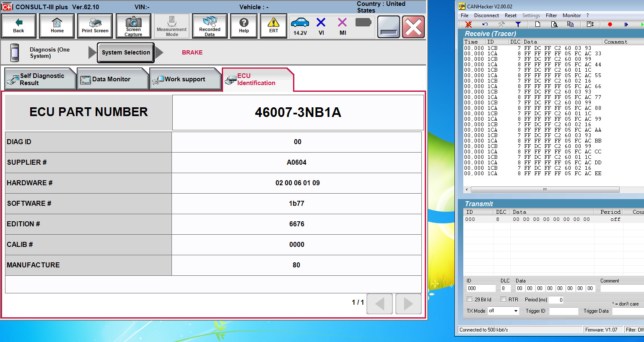Screen dimensions: 644x342
Task: Click the blue funnel filter icon
Action: tap(518, 25)
